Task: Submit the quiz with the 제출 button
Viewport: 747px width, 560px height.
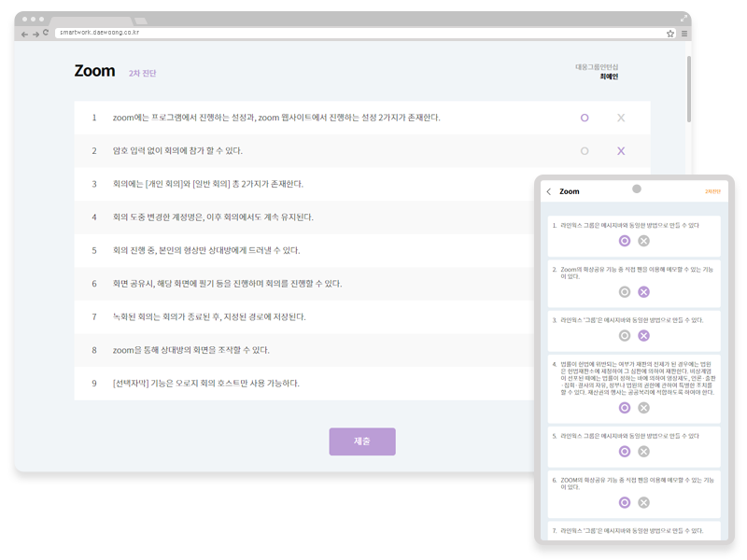Action: pyautogui.click(x=362, y=441)
